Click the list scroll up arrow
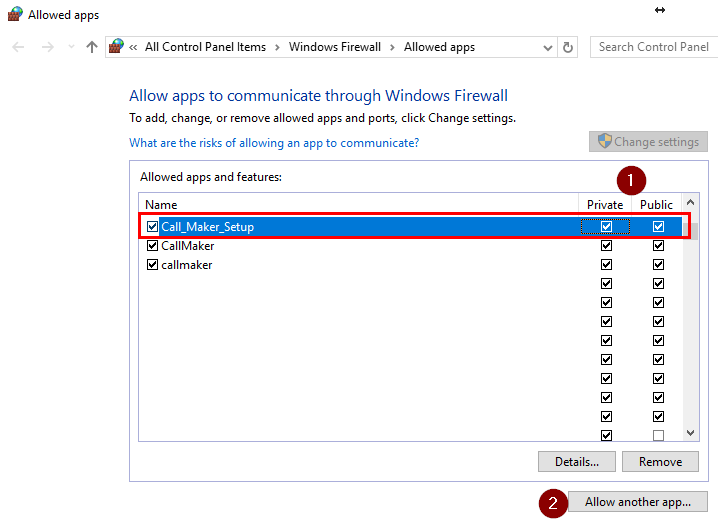The width and height of the screenshot is (718, 521). pyautogui.click(x=691, y=202)
